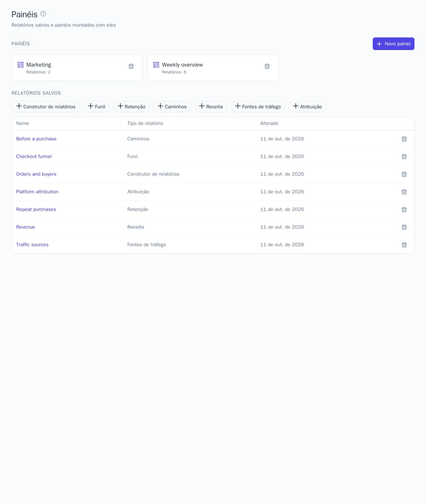Delete the Orders and buyers report
The width and height of the screenshot is (426, 504).
tap(404, 174)
